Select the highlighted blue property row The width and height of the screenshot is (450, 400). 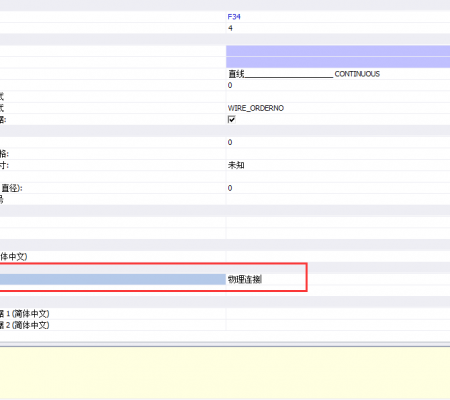[x=113, y=279]
